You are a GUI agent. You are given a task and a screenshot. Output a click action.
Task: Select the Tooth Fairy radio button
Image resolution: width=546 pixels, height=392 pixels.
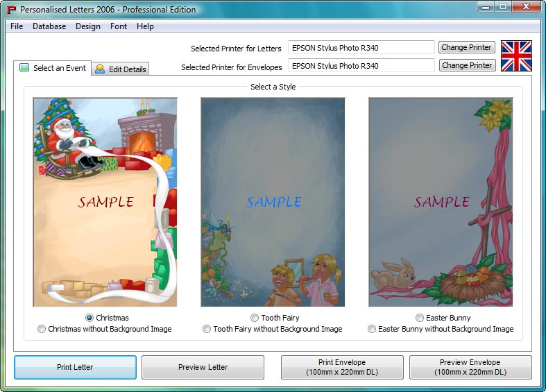point(255,318)
